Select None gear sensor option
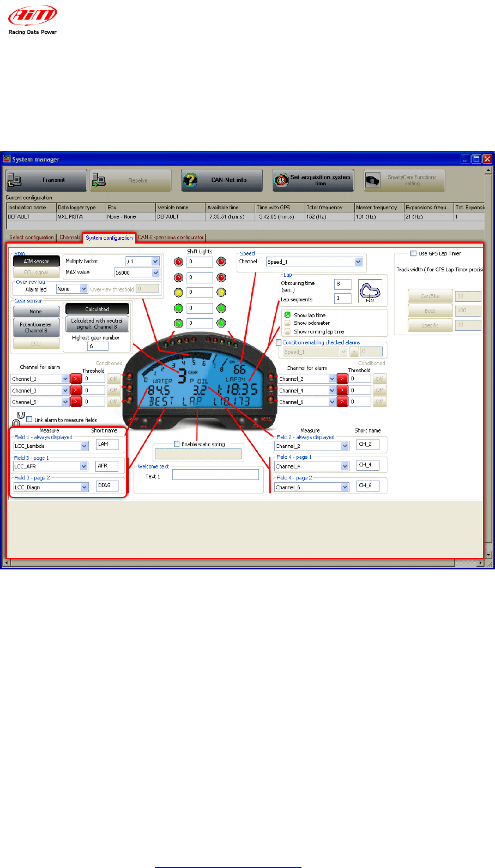 pyautogui.click(x=36, y=312)
